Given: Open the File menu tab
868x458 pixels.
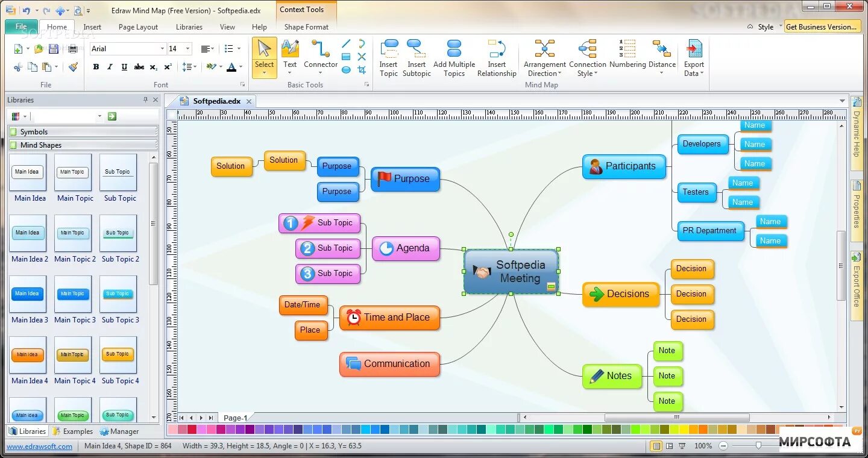Looking at the screenshot, I should point(21,27).
